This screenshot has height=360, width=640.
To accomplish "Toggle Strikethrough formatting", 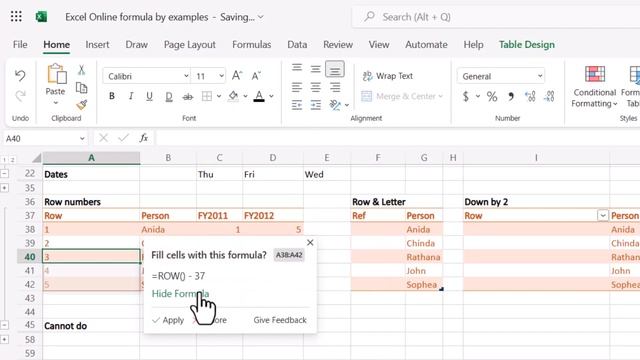I will click(x=188, y=97).
